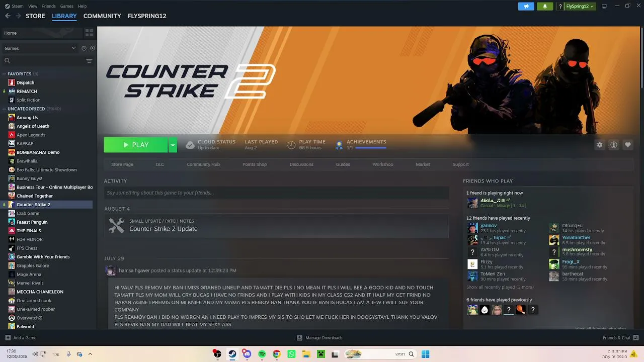Click the Play Time clock icon
This screenshot has width=644, height=362.
[x=291, y=145]
